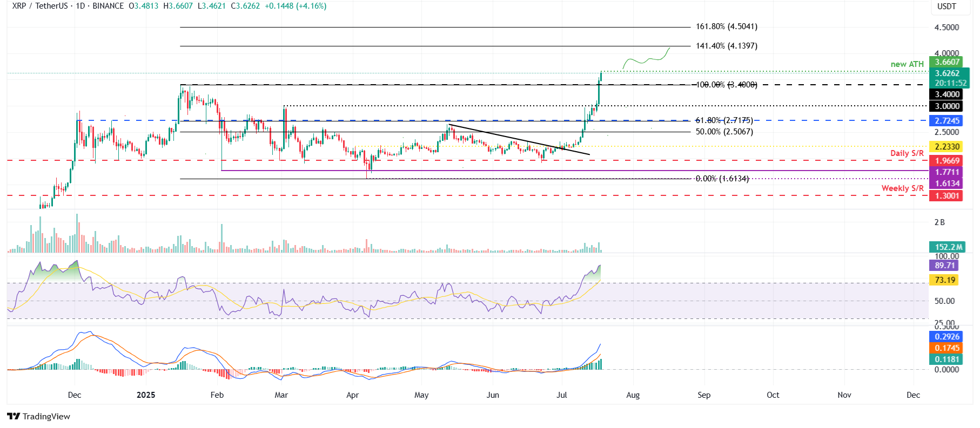Viewport: 980px width, 428px height.
Task: Click the '2025' label on time axis
Action: coord(146,395)
